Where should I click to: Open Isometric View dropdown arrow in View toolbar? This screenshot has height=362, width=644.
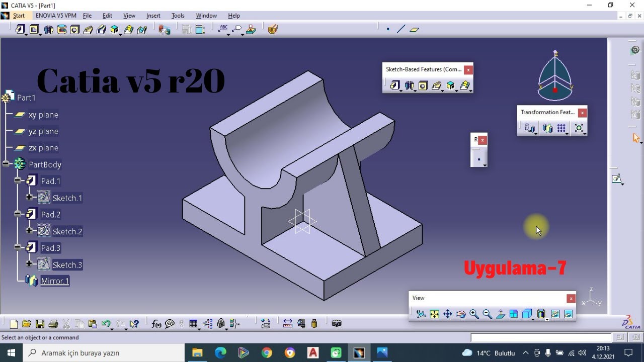pos(533,319)
